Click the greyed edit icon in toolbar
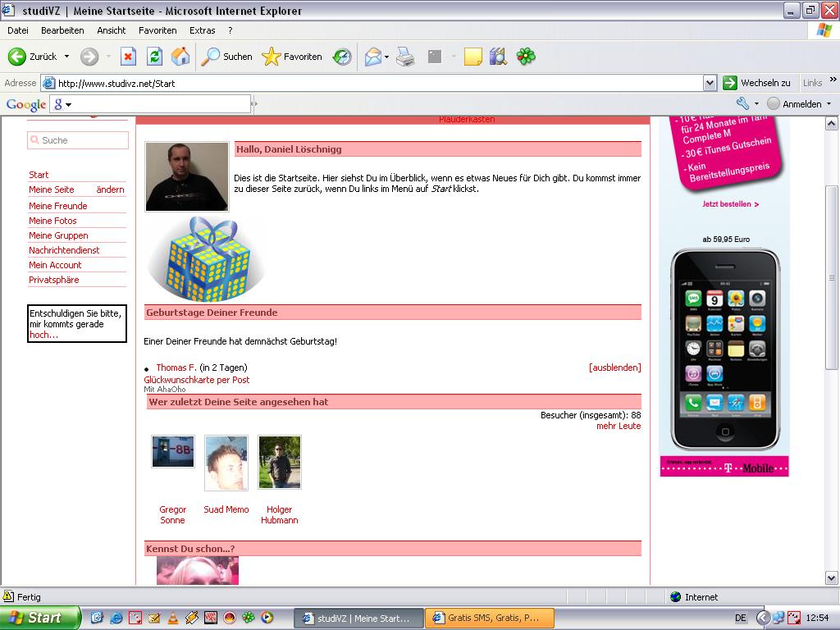Screen dimensions: 840x630 pyautogui.click(x=435, y=57)
